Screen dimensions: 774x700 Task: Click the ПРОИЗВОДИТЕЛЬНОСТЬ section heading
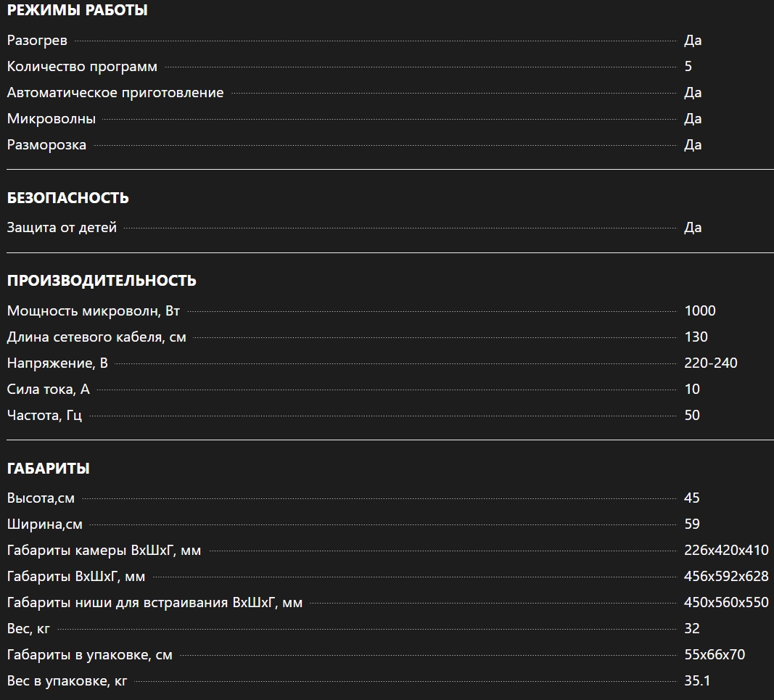[x=102, y=281]
